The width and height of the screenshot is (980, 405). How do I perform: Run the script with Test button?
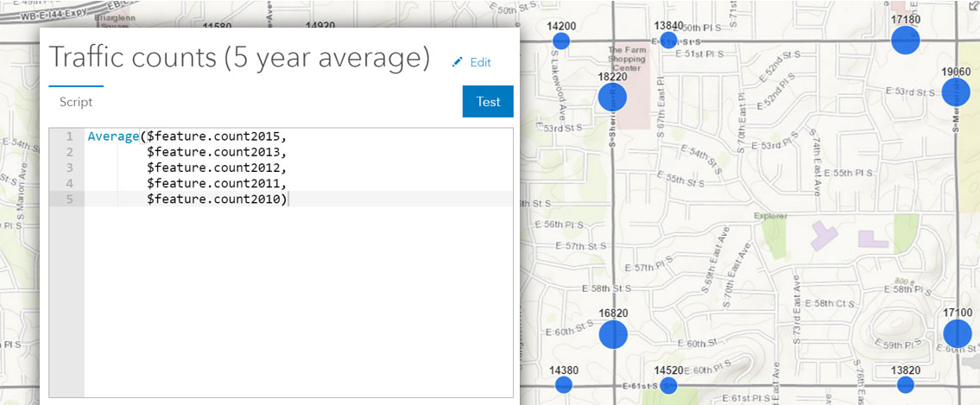[x=488, y=101]
